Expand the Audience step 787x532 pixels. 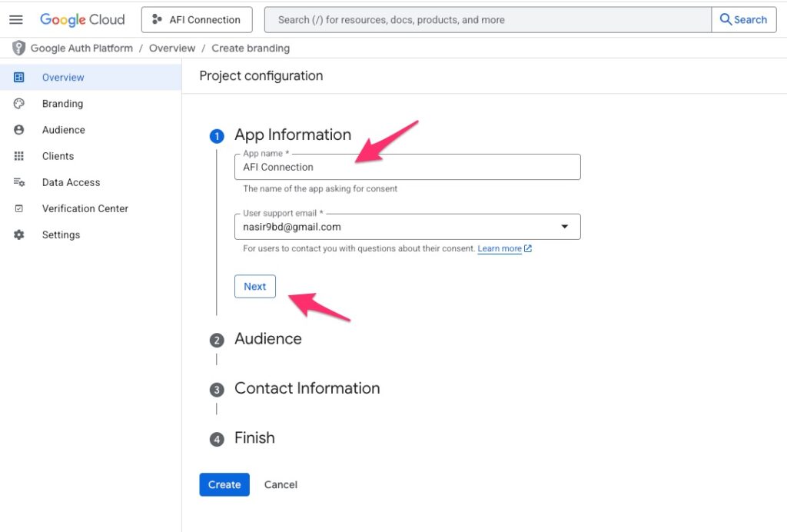click(x=267, y=339)
